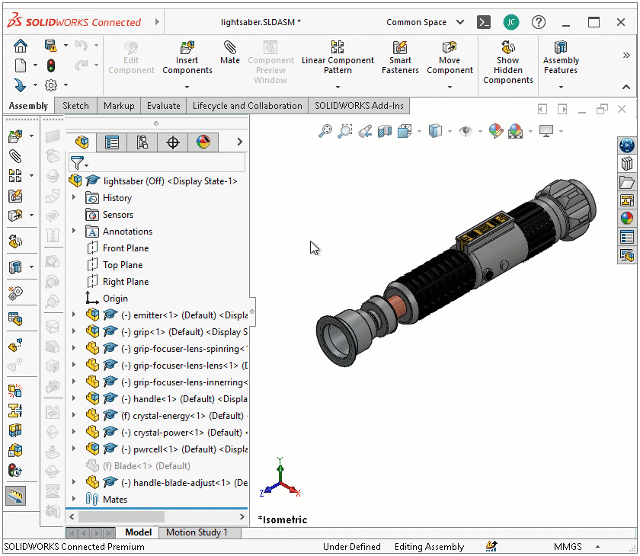Open the Appearances task pane color ball
Image resolution: width=640 pixels, height=556 pixels.
point(627,218)
